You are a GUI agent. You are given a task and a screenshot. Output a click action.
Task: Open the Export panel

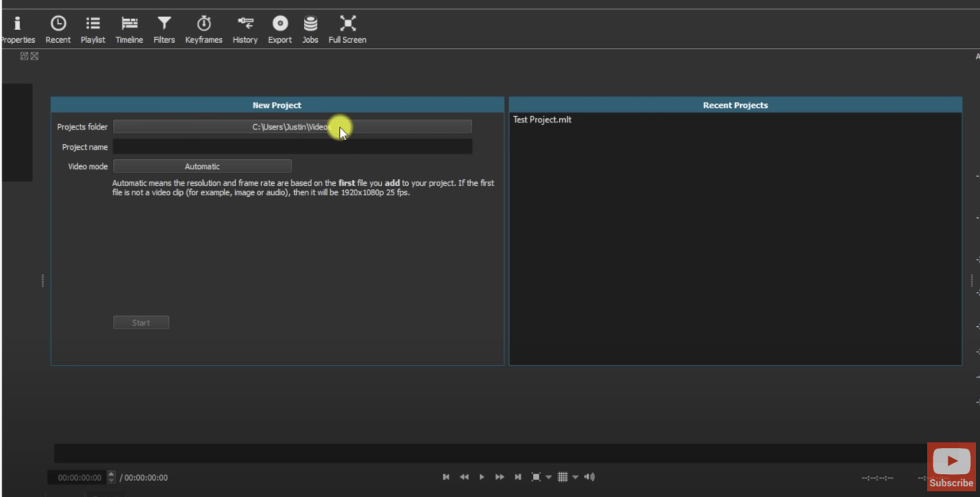click(x=279, y=28)
